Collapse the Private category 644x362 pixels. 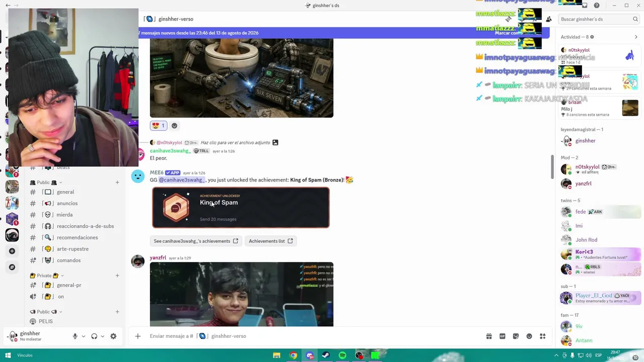click(x=47, y=276)
